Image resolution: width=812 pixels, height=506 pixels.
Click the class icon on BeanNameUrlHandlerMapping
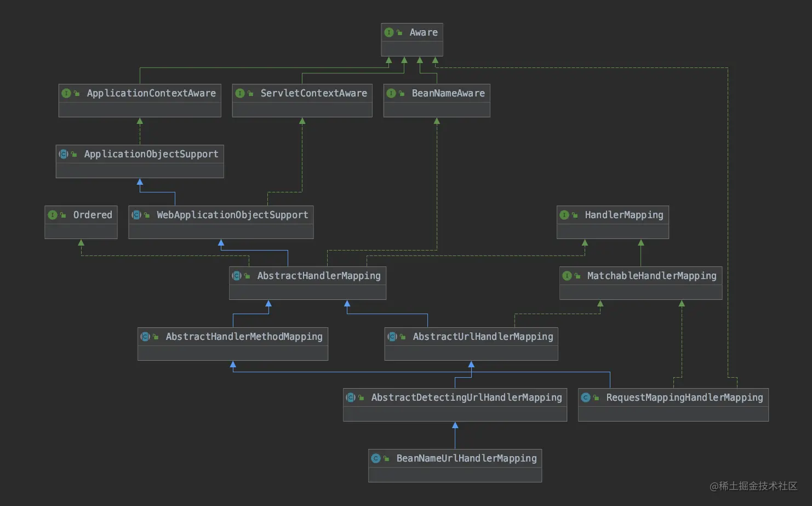pyautogui.click(x=376, y=458)
